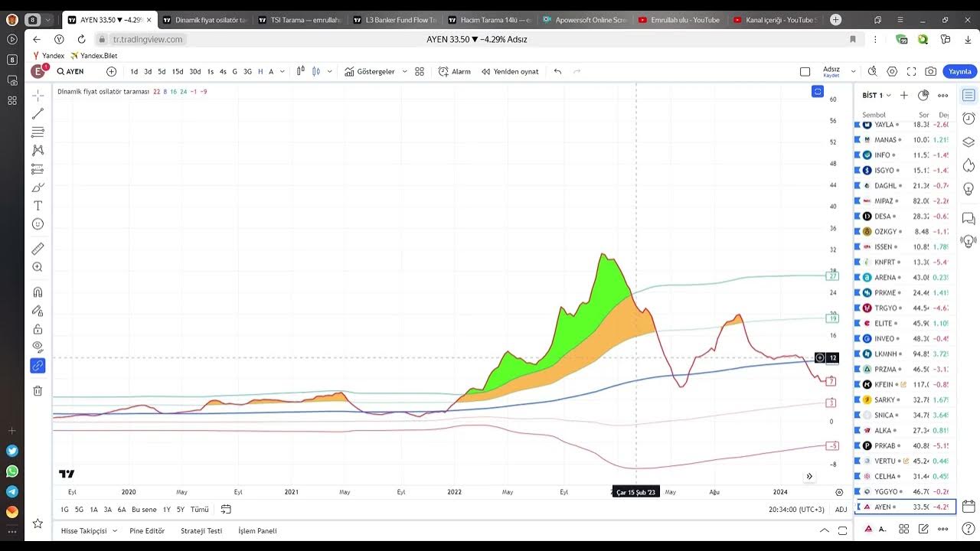Open the Pine Editör tab
Viewport: 980px width, 551px height.
147,531
